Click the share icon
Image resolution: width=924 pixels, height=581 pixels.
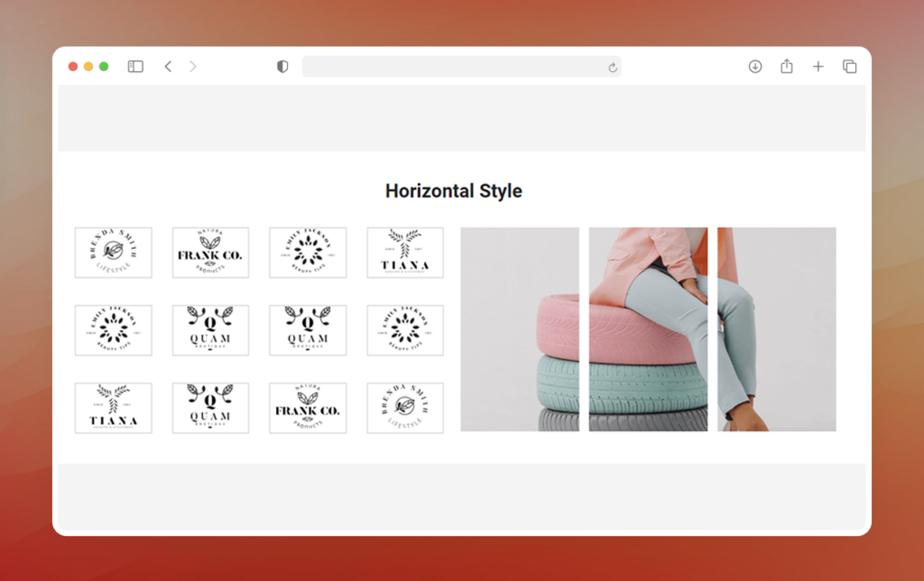point(787,66)
